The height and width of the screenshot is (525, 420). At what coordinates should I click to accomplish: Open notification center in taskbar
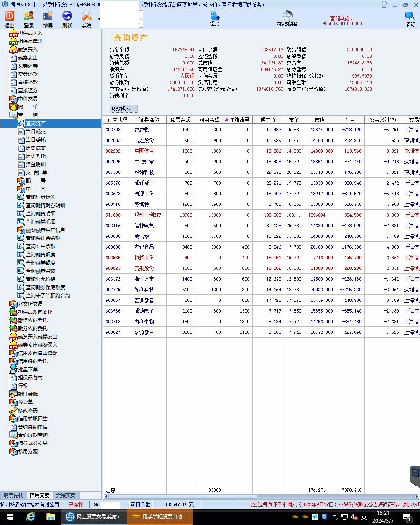(x=407, y=517)
